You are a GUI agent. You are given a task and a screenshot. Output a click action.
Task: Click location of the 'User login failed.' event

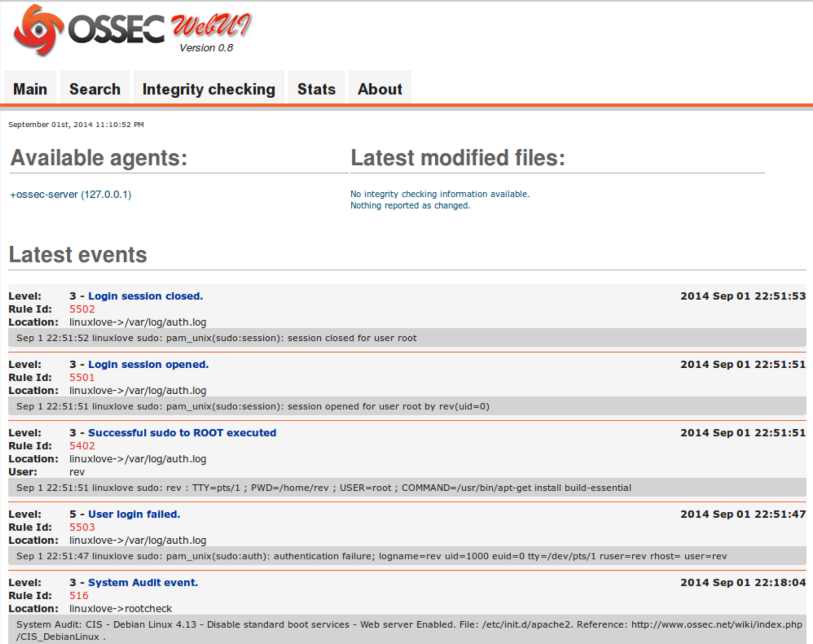[x=138, y=540]
